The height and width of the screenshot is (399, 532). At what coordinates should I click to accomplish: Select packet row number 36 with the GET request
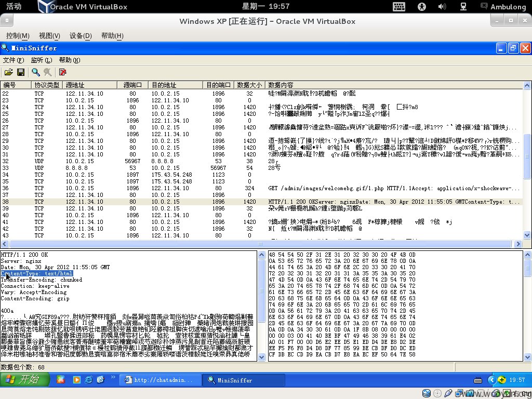261,188
